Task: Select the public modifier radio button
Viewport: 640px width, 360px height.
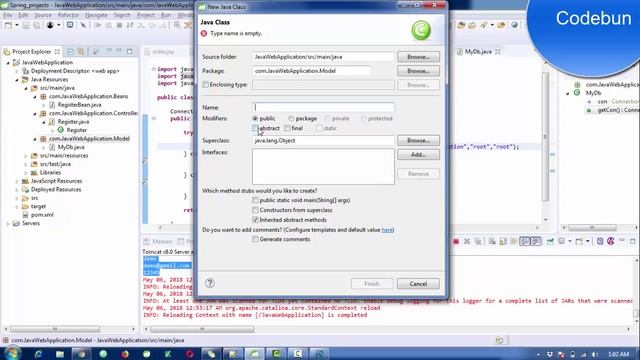Action: click(255, 118)
